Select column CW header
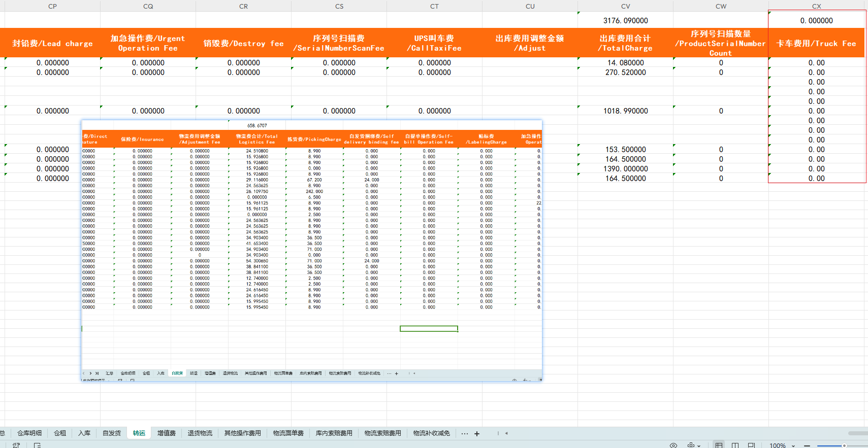Viewport: 868px width, 448px height. (x=721, y=6)
